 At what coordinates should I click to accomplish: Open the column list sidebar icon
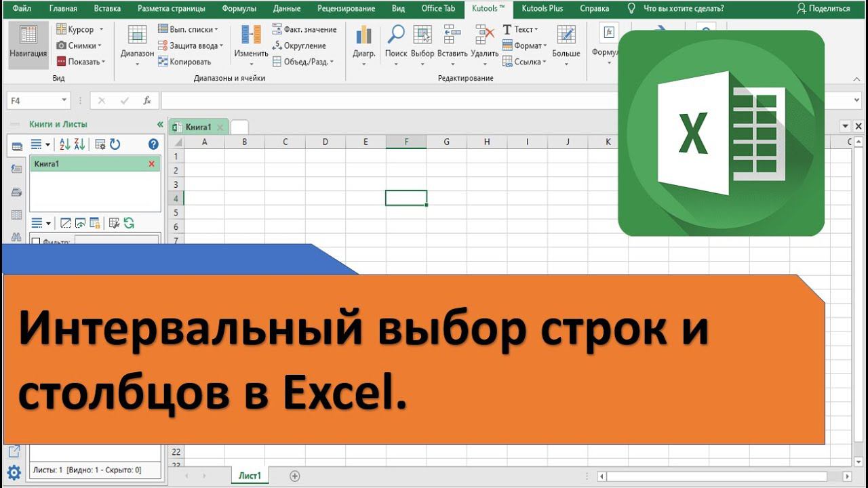click(x=16, y=215)
